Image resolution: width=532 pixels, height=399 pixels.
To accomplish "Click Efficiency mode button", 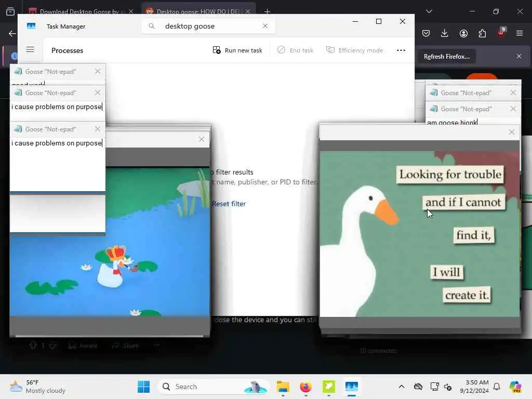I will pyautogui.click(x=354, y=50).
